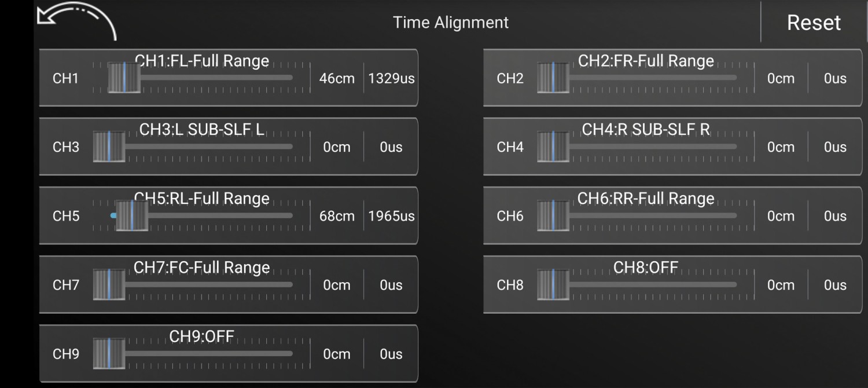Image resolution: width=868 pixels, height=388 pixels.
Task: Tap the back arrow icon
Action: tap(75, 20)
